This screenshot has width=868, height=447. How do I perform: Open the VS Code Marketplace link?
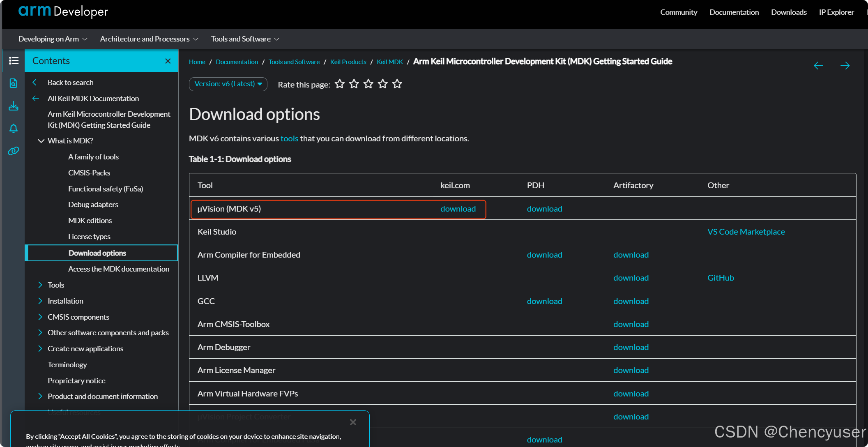click(746, 232)
